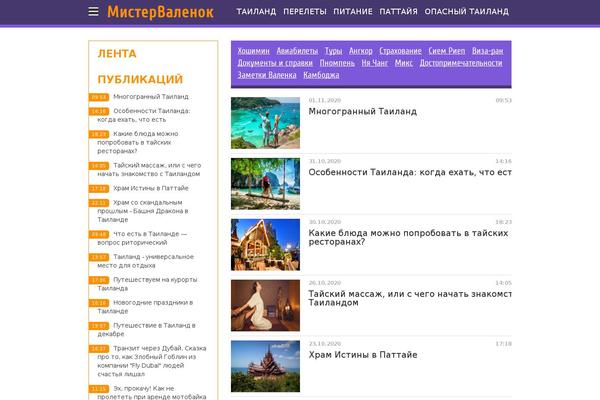Viewport: 600px width, 400px height.
Task: Open main article Храм Истины в Паттайе
Action: coord(363,355)
